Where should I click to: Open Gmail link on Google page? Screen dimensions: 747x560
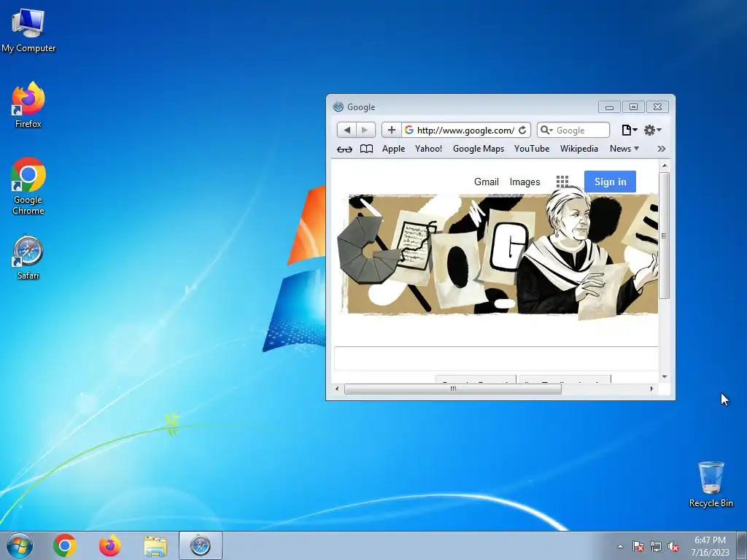click(x=487, y=182)
